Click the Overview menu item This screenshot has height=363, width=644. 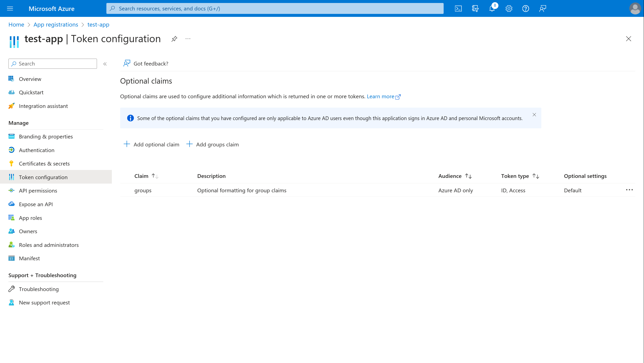[30, 79]
